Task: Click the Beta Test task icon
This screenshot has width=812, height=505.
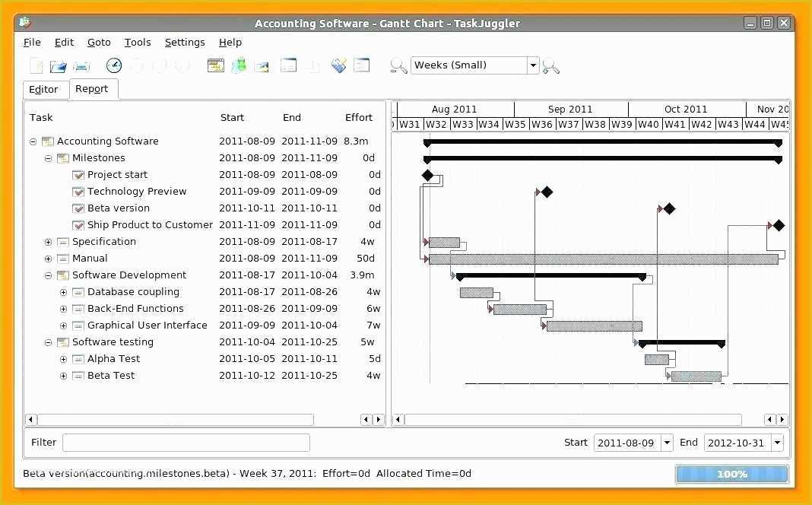Action: pyautogui.click(x=78, y=376)
